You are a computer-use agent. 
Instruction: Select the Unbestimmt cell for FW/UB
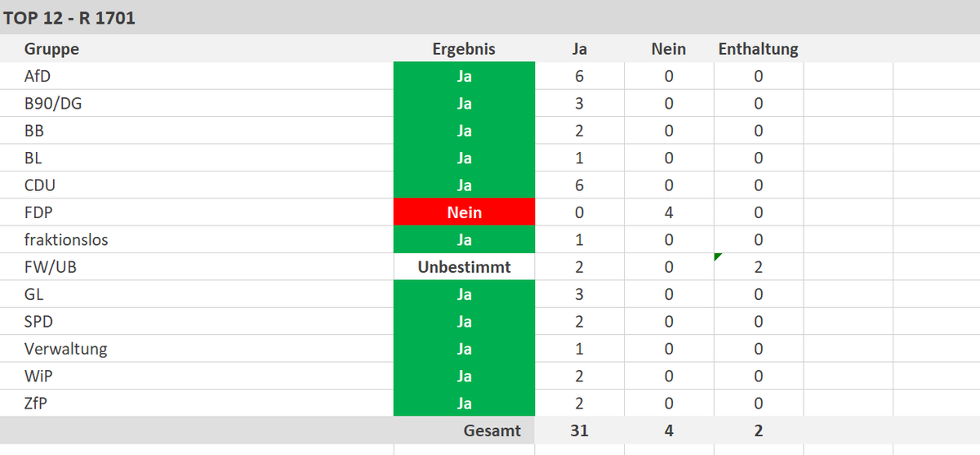click(x=464, y=267)
